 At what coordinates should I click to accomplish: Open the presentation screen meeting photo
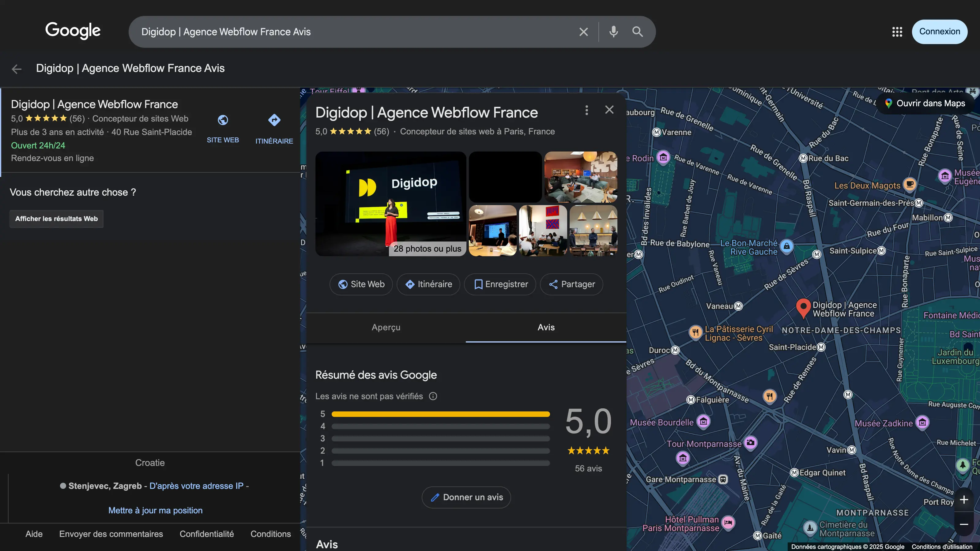(x=493, y=231)
